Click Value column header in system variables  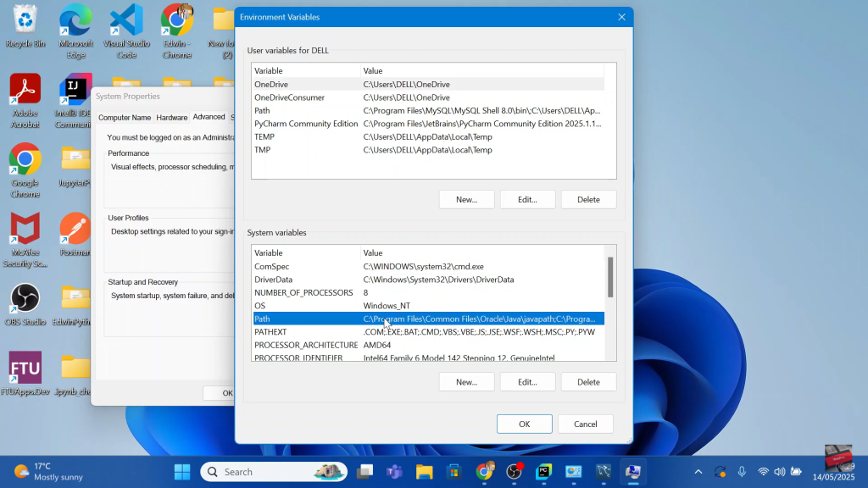pyautogui.click(x=482, y=252)
